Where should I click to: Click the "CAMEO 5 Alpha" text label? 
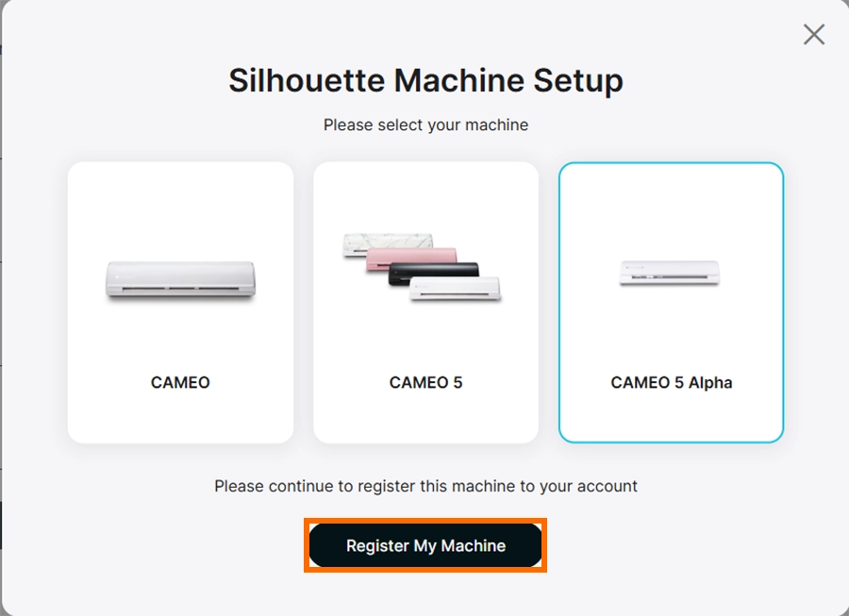(671, 383)
